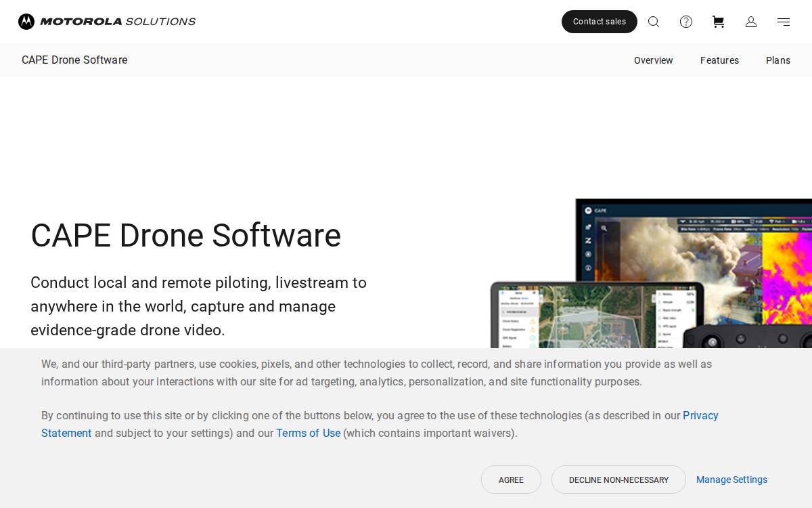Click the CAPE product screenshot image
This screenshot has height=508, width=812.
pyautogui.click(x=651, y=274)
